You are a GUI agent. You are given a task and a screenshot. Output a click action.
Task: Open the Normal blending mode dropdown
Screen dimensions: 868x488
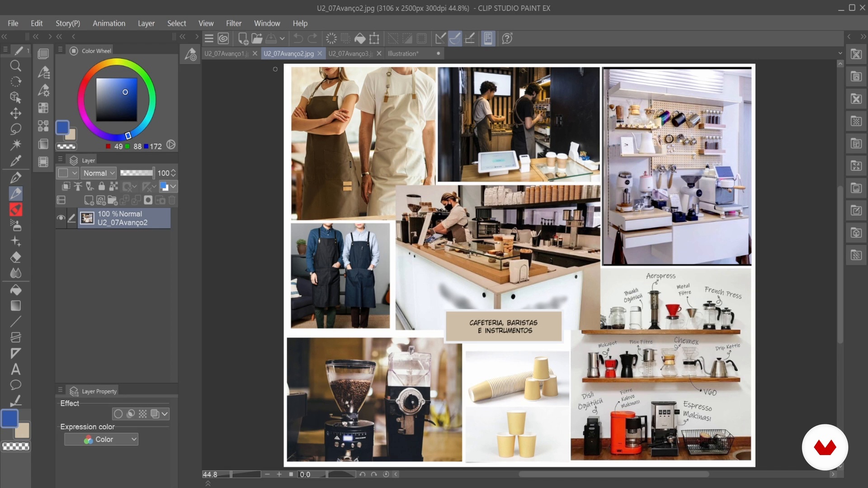tap(99, 173)
